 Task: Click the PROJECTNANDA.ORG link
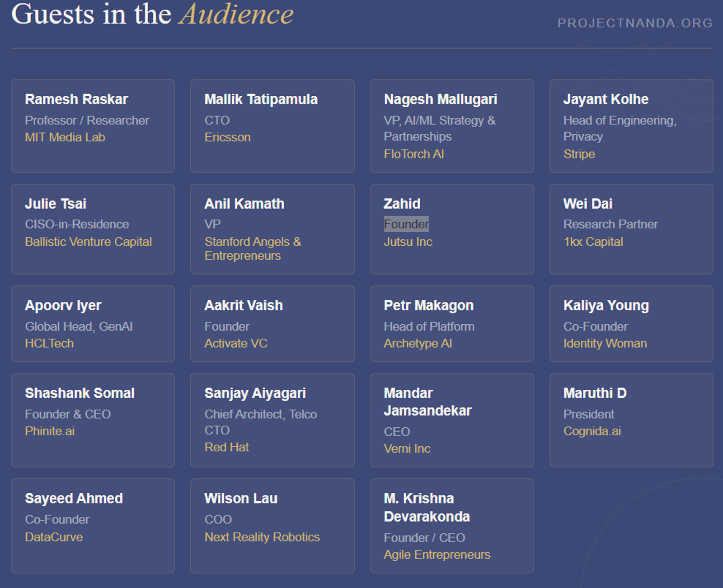(x=634, y=23)
